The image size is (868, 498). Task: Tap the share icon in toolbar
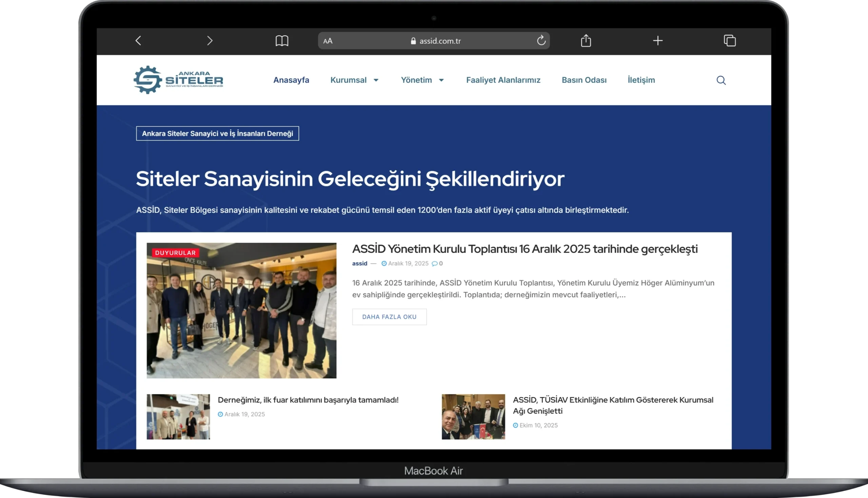586,41
